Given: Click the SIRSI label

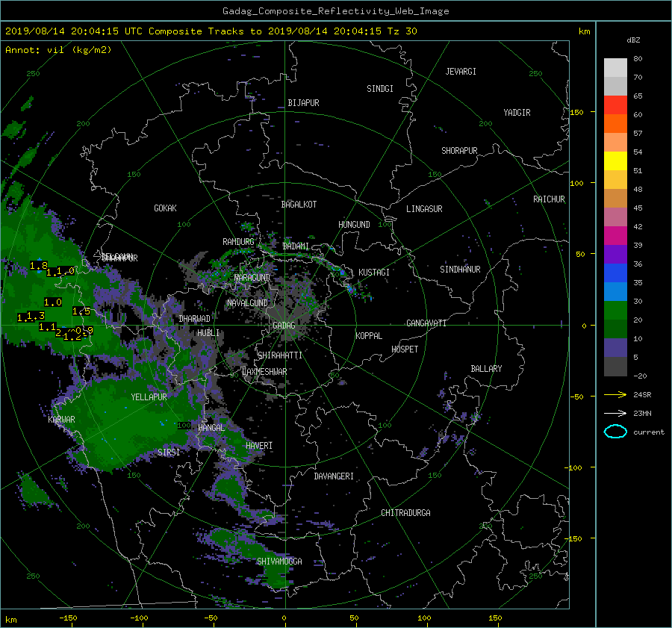Looking at the screenshot, I should click(169, 453).
